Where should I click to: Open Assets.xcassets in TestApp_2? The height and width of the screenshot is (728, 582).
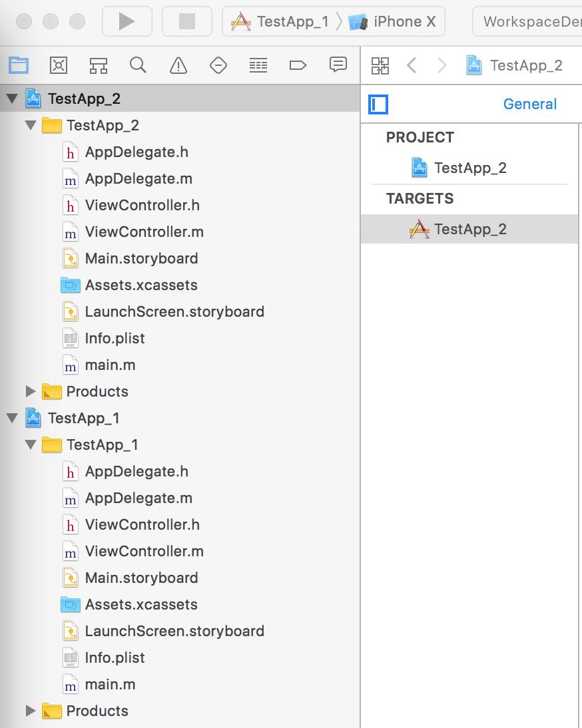[180, 285]
